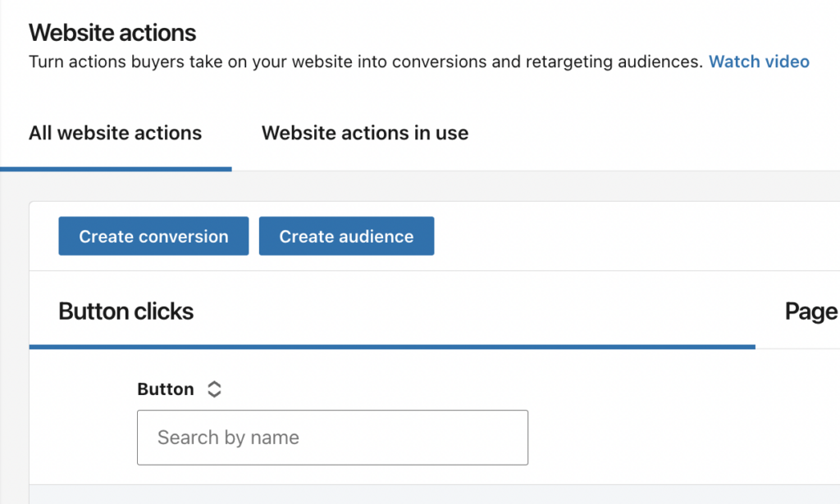Open the Website actions in use tab
The width and height of the screenshot is (840, 504).
click(365, 133)
